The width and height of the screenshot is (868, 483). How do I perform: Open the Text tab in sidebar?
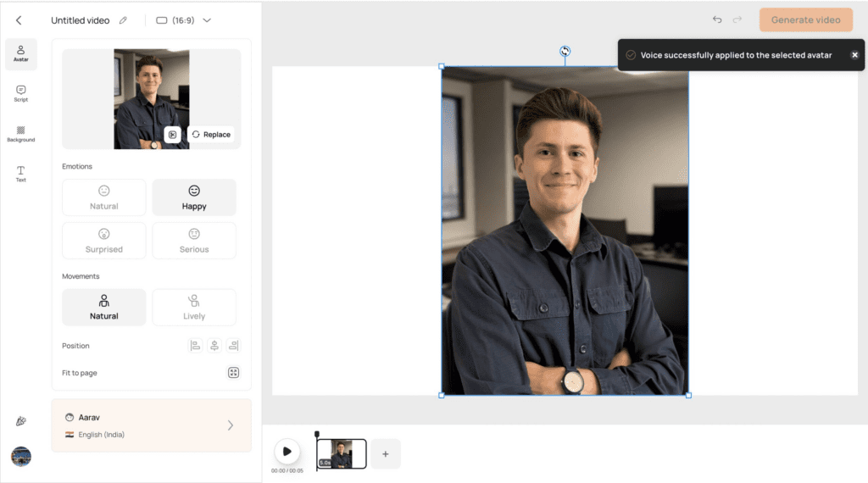click(20, 174)
